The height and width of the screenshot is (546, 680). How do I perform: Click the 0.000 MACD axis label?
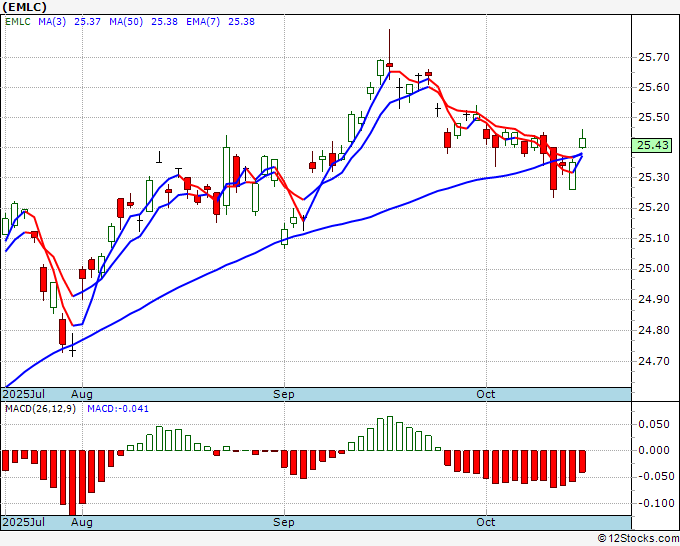coord(654,451)
